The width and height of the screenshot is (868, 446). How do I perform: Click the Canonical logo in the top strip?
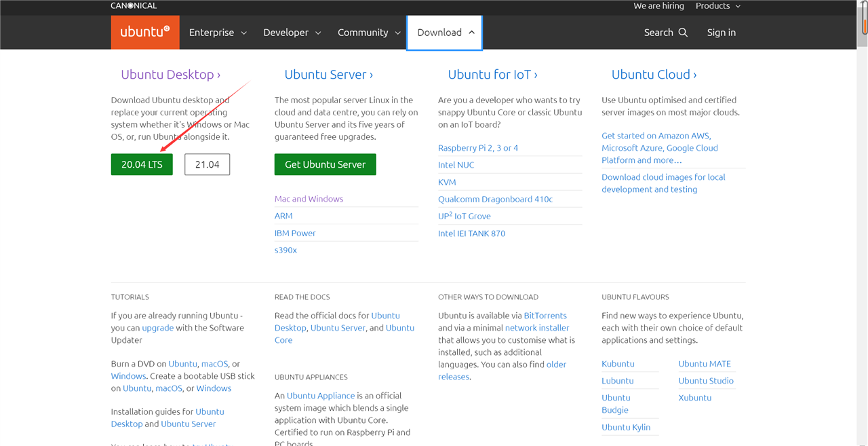[134, 5]
